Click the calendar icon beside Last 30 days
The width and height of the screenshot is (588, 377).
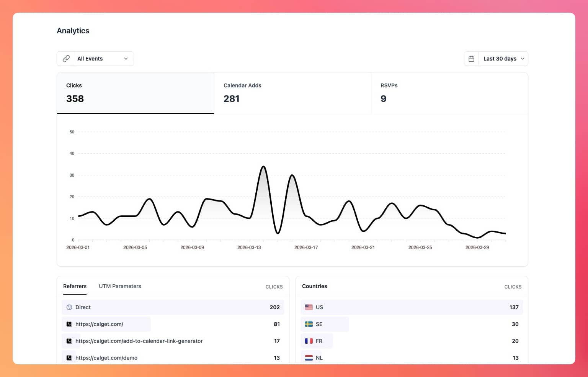click(x=471, y=59)
